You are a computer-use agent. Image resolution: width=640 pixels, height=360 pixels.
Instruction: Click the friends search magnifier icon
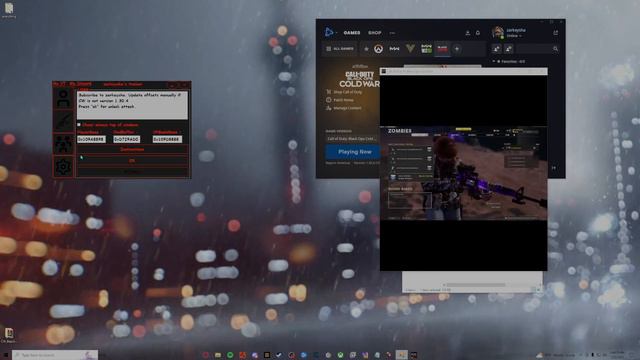(555, 49)
